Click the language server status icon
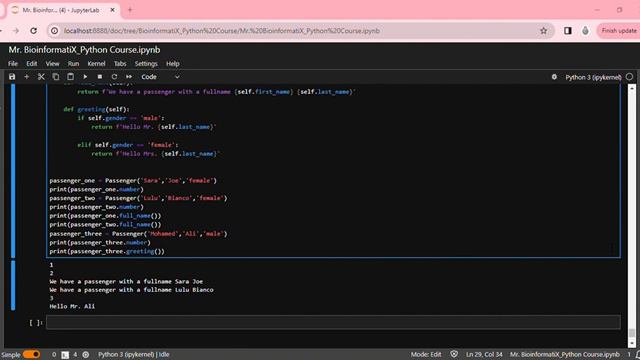 pyautogui.click(x=86, y=355)
